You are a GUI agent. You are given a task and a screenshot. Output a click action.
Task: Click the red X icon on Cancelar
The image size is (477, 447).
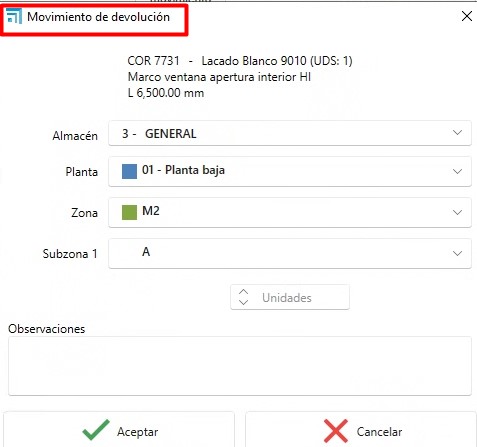click(x=336, y=431)
